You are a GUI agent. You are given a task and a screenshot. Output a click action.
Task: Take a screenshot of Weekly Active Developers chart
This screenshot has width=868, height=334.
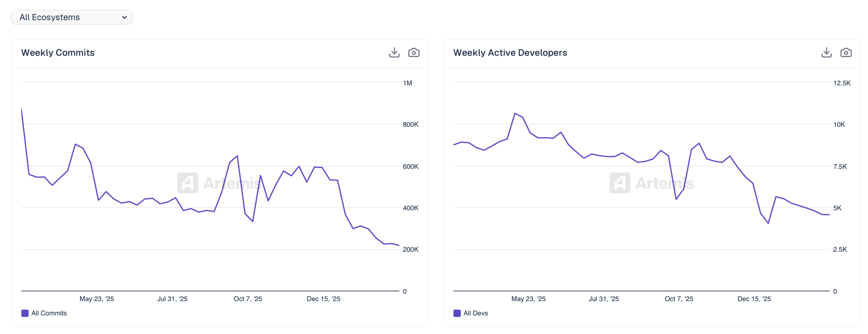(x=846, y=53)
